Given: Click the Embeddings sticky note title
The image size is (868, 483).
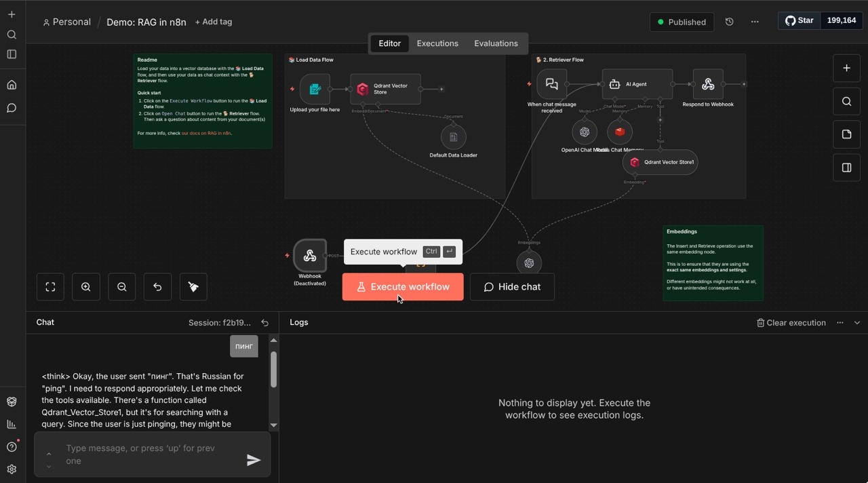Looking at the screenshot, I should coord(682,231).
